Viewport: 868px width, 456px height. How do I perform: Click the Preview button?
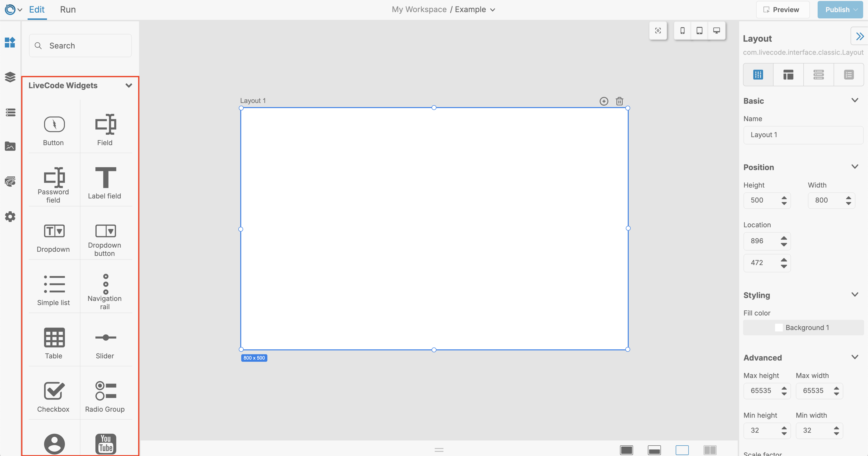point(783,10)
